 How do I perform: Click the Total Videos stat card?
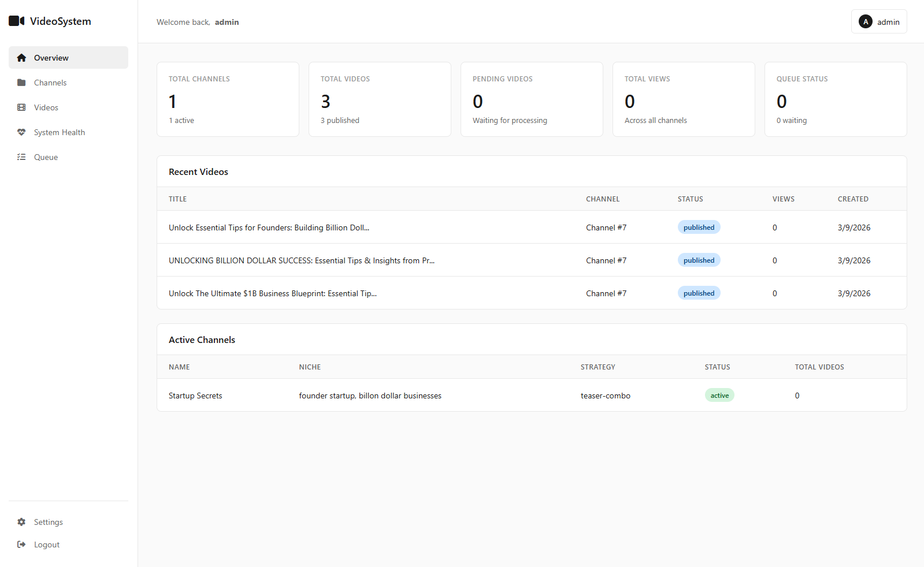(380, 99)
